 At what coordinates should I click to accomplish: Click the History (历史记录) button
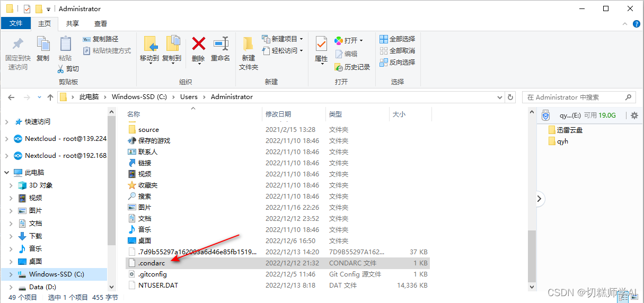(x=352, y=67)
